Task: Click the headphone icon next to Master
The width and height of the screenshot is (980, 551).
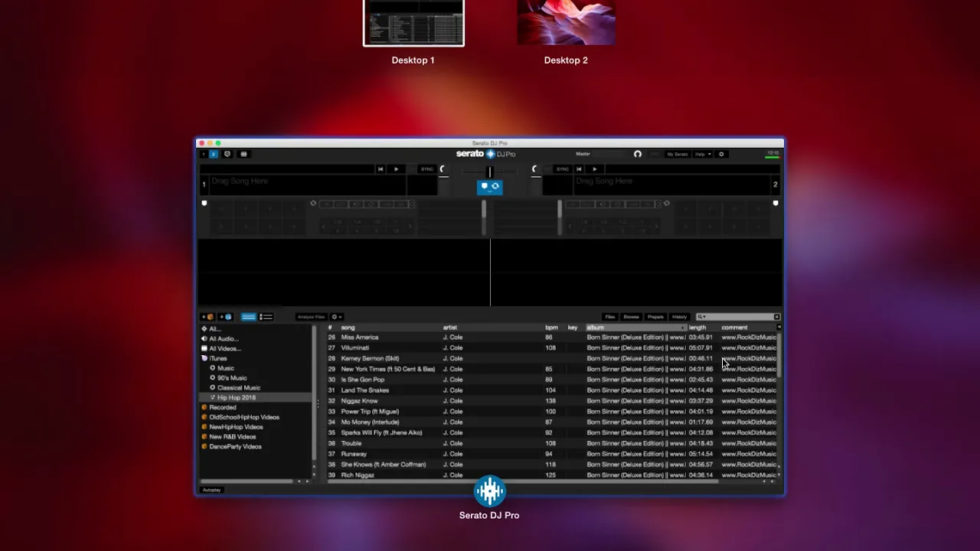Action: coord(637,154)
